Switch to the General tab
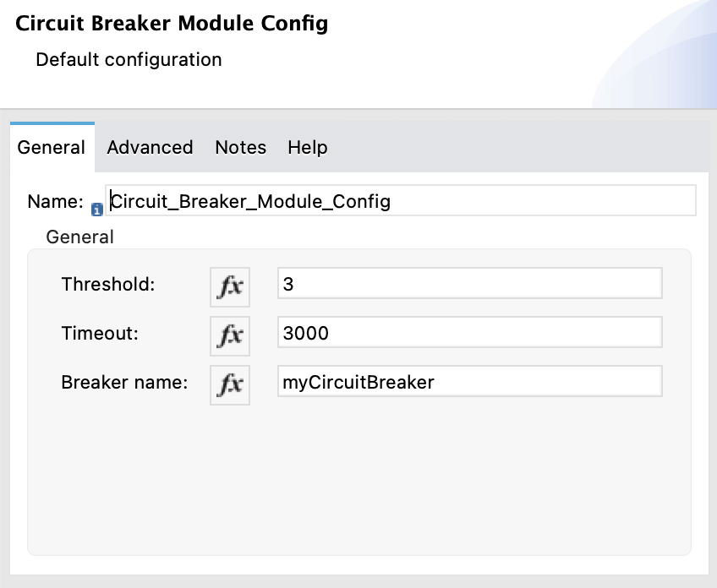Viewport: 717px width, 588px height. point(52,148)
